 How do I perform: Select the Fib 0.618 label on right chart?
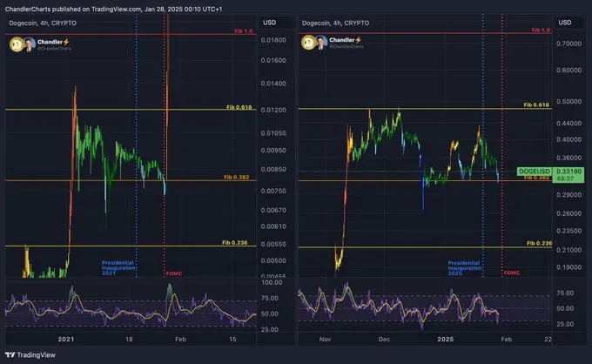click(x=535, y=104)
